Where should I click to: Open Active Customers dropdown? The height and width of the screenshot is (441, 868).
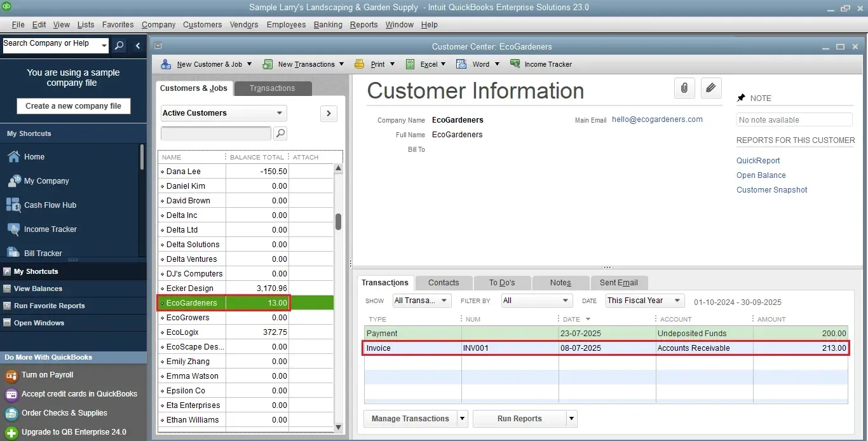pos(224,113)
